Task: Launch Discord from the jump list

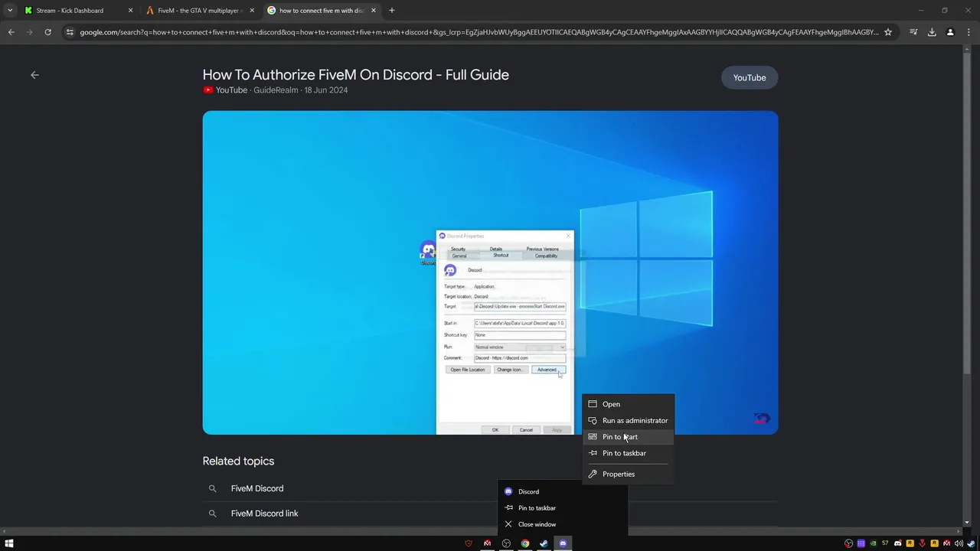Action: click(563, 491)
